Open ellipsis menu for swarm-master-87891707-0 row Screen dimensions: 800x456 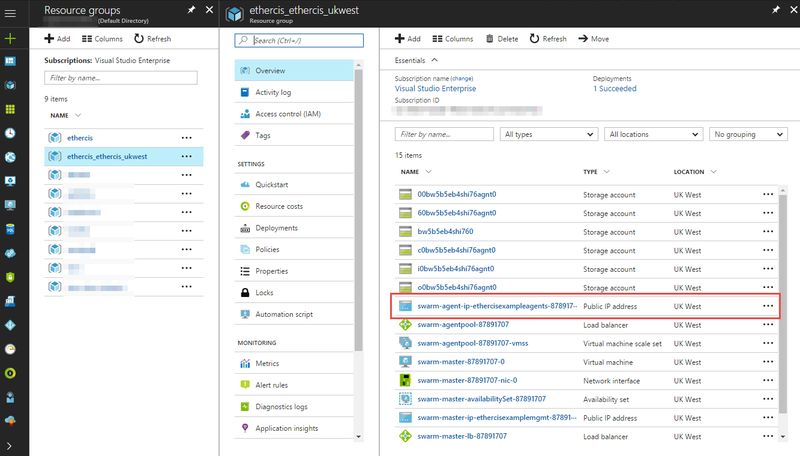click(768, 362)
